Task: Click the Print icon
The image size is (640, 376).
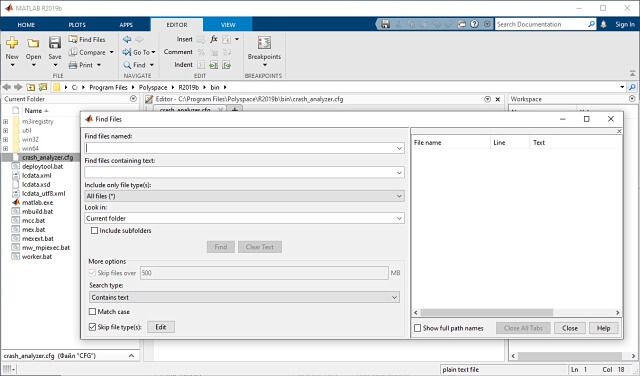Action: (x=73, y=65)
